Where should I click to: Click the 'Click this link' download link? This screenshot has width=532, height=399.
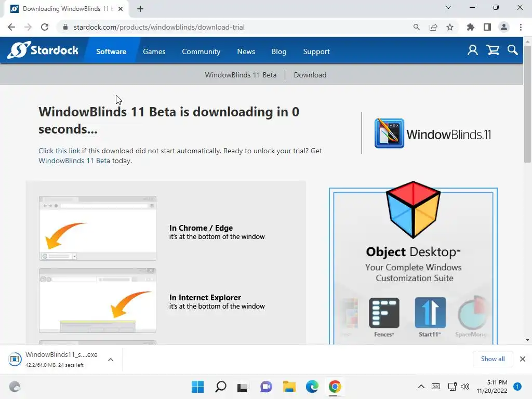59,151
